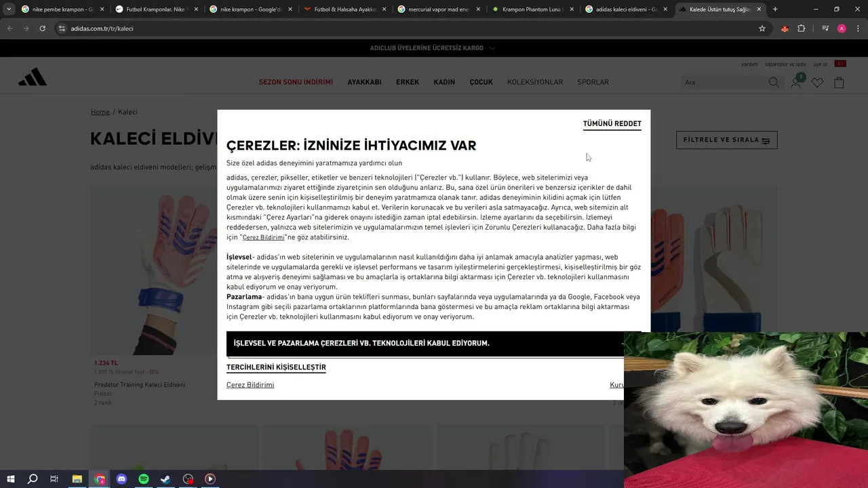Open TERCİHLERİNİ KİŞİSELLEŞTİR preferences
Viewport: 868px width, 488px height.
click(276, 367)
